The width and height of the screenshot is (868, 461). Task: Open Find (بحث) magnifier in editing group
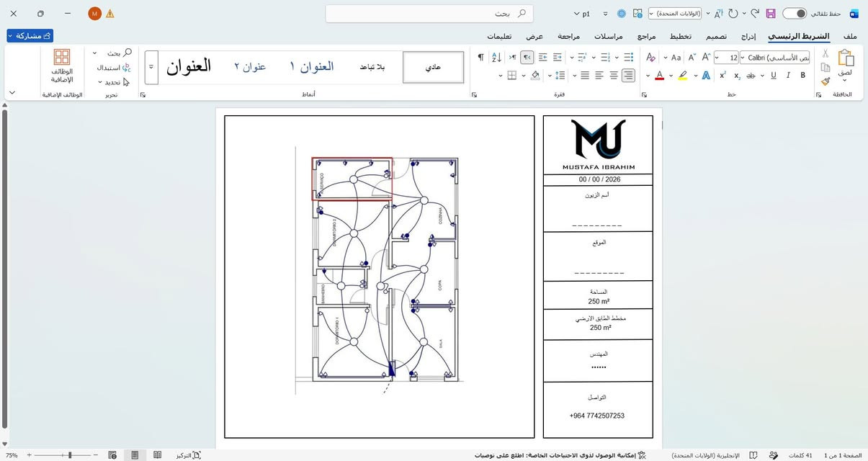click(x=127, y=53)
